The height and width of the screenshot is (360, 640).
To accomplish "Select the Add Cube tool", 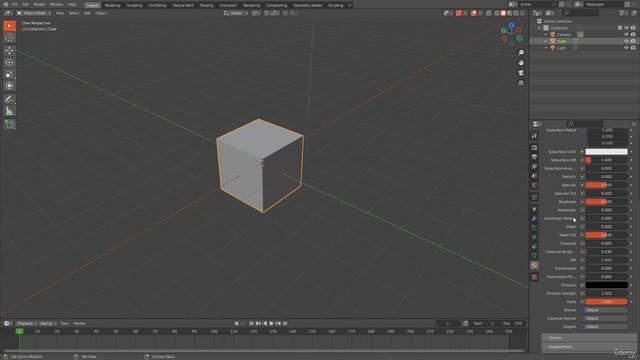I will coord(9,124).
